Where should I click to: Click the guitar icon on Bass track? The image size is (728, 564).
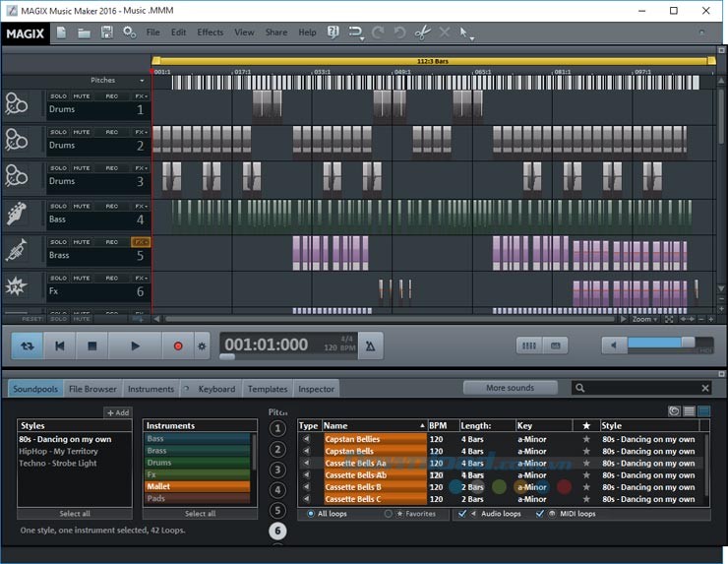point(17,214)
